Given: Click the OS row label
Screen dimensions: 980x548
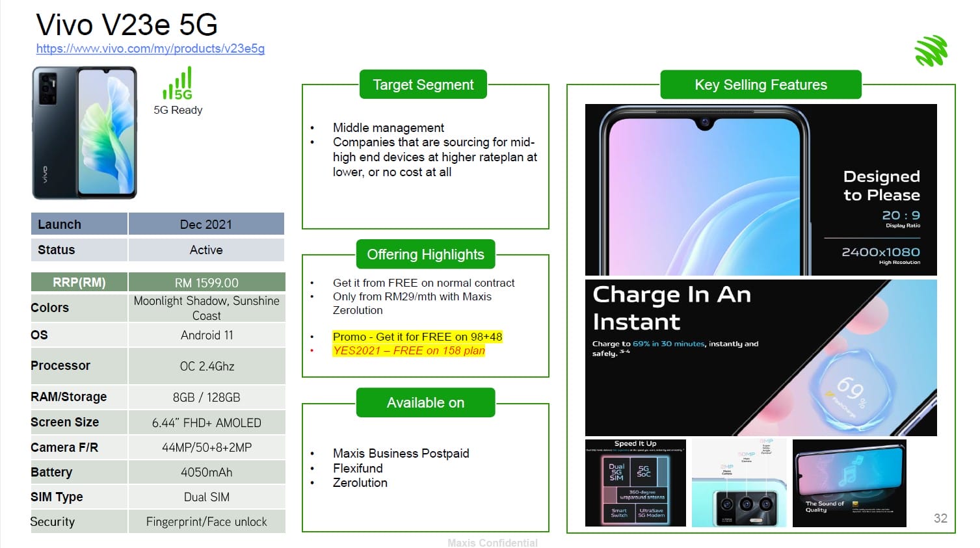Looking at the screenshot, I should 39,335.
